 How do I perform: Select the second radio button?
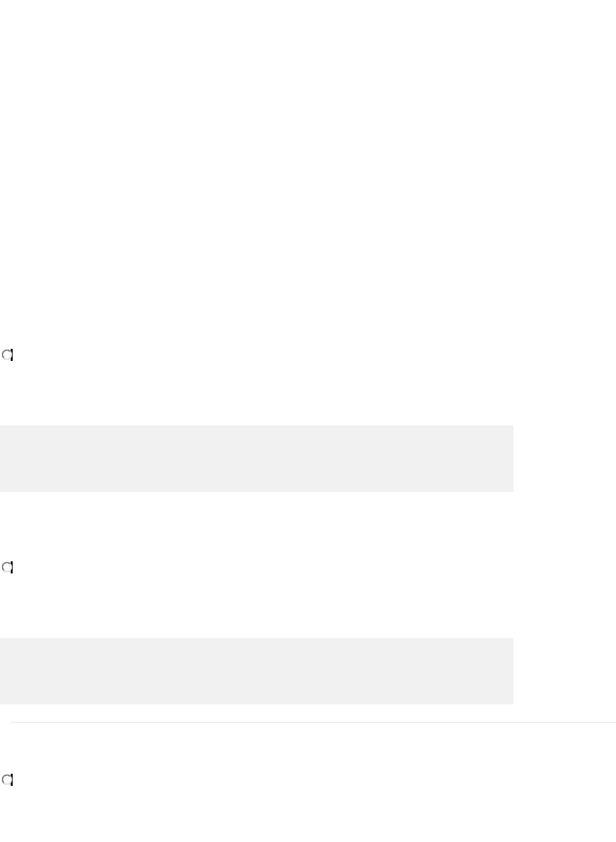coord(7,567)
